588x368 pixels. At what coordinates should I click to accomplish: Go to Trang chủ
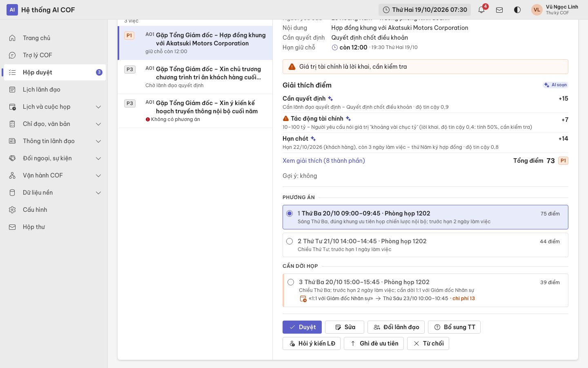pos(55,38)
